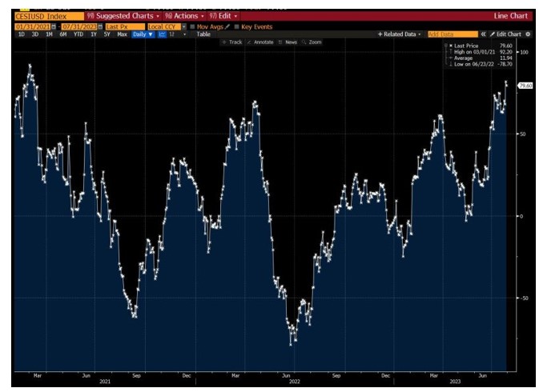Click the 07/31/2023 end date field

click(x=79, y=26)
